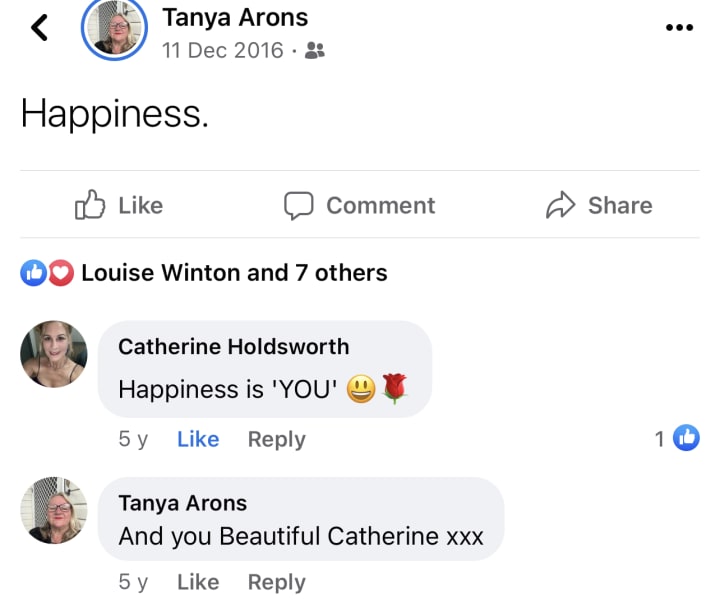This screenshot has width=720, height=608.
Task: Tap Tanya Arons' avatar next to her comment
Action: pos(54,510)
